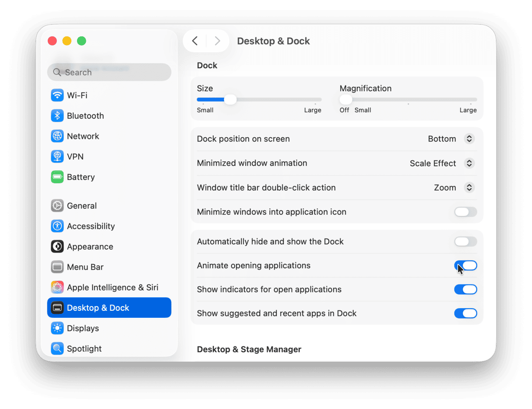532x409 pixels.
Task: Enable Minimize windows into application icon
Action: click(x=465, y=212)
